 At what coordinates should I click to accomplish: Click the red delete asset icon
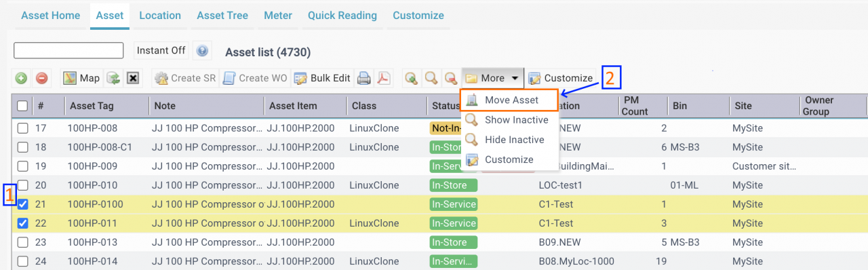(41, 78)
